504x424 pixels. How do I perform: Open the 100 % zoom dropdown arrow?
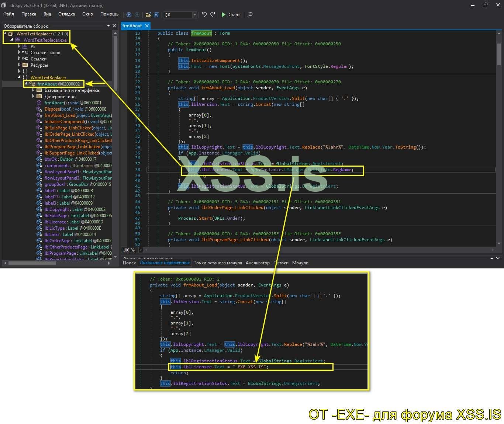tap(141, 250)
